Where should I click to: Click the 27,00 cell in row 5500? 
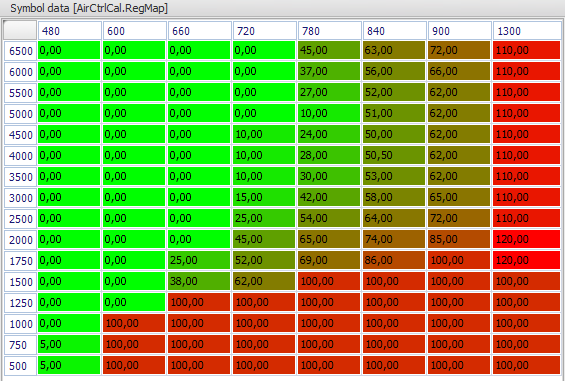tap(329, 92)
